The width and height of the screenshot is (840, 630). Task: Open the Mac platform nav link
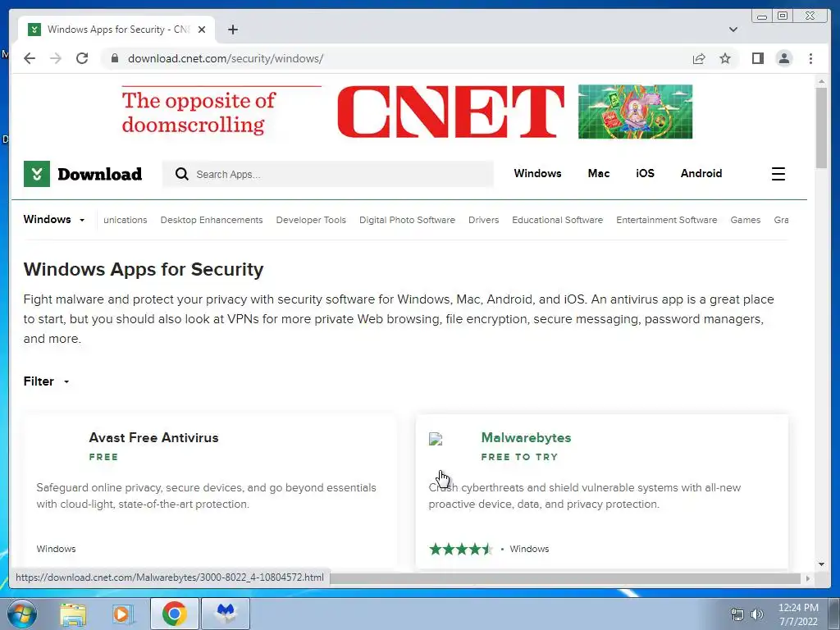598,173
